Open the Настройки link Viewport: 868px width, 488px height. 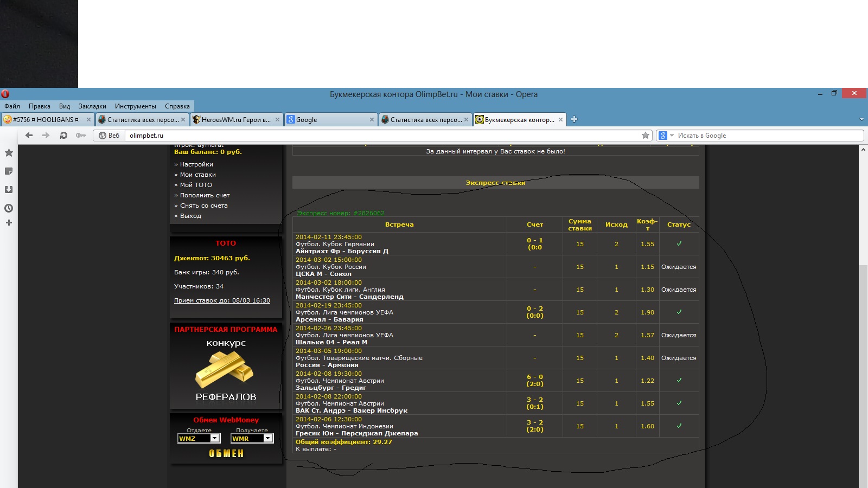tap(196, 164)
